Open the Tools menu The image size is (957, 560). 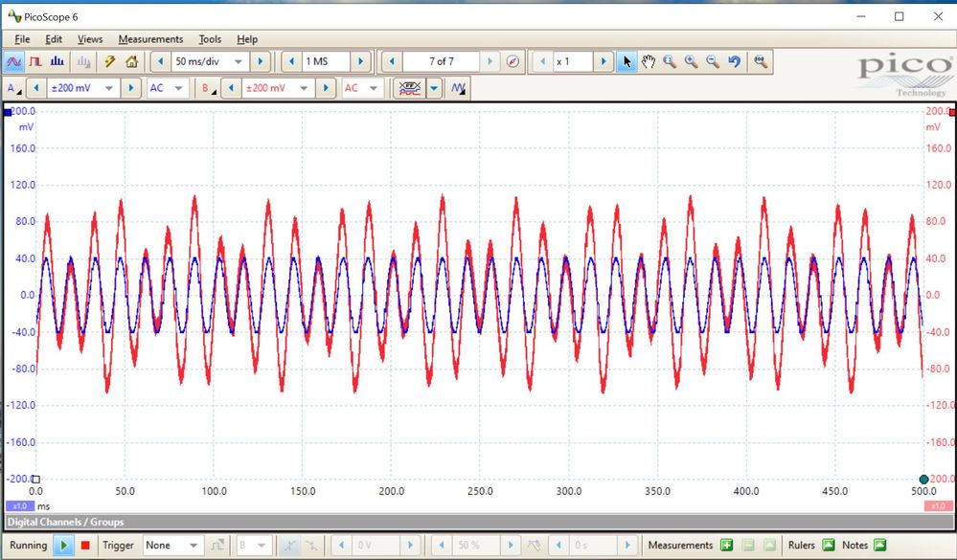(210, 39)
